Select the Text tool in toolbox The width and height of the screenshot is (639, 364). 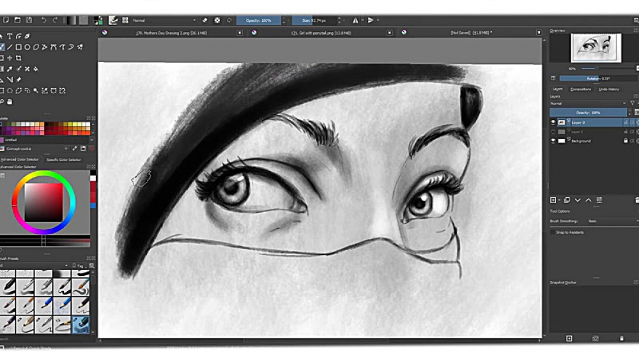(10, 36)
